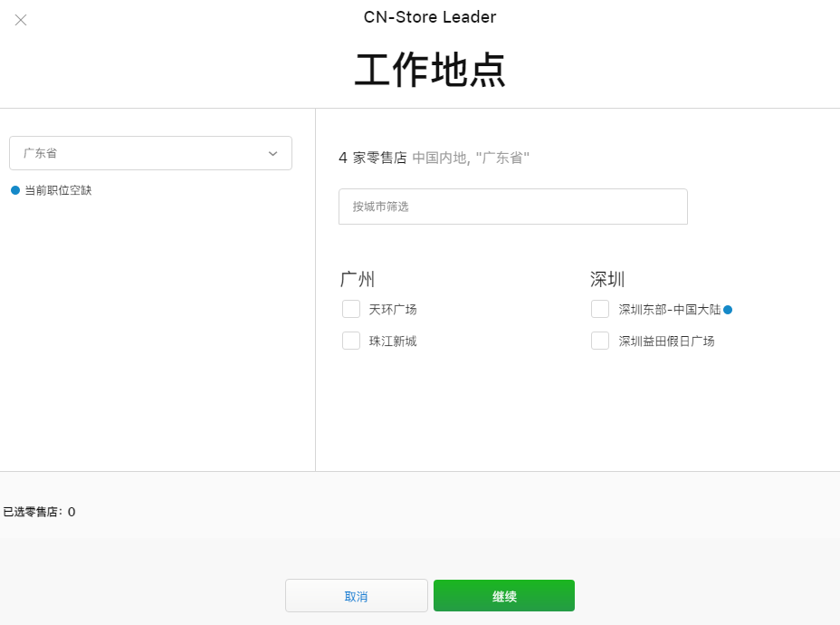The width and height of the screenshot is (840, 625).
Task: Select the 深圳东部-中国大陆 checkbox
Action: (x=600, y=309)
